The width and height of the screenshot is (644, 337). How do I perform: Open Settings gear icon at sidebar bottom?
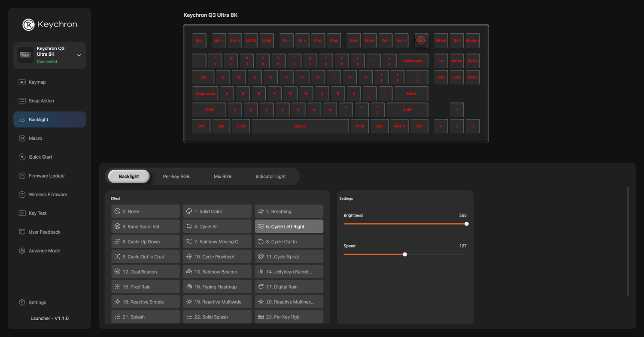click(22, 302)
